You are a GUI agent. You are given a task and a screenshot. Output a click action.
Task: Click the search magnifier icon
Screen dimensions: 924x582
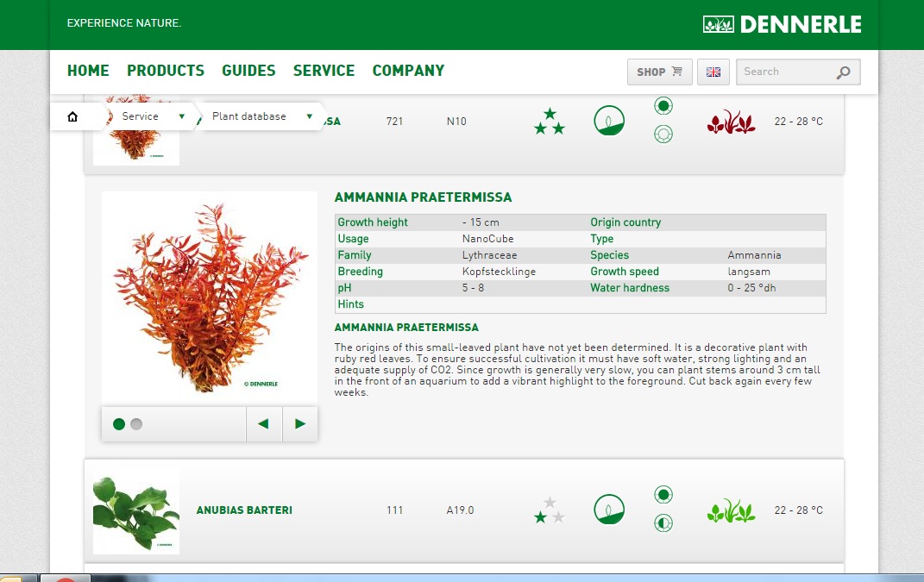[x=843, y=72]
